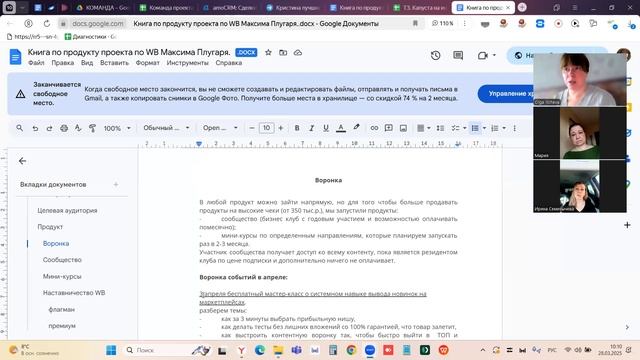640x360 pixels.
Task: Open the font family dropdown "Open"
Action: click(220, 128)
